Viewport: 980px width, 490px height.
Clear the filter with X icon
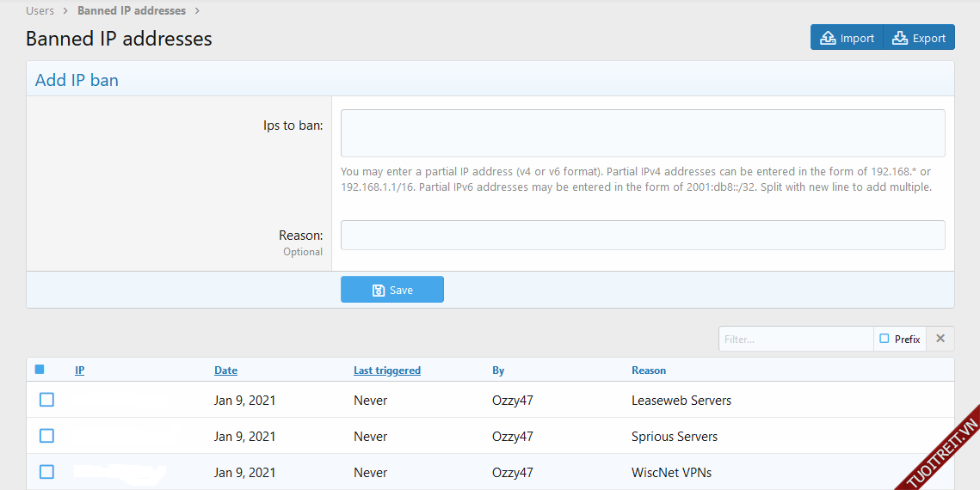[940, 339]
